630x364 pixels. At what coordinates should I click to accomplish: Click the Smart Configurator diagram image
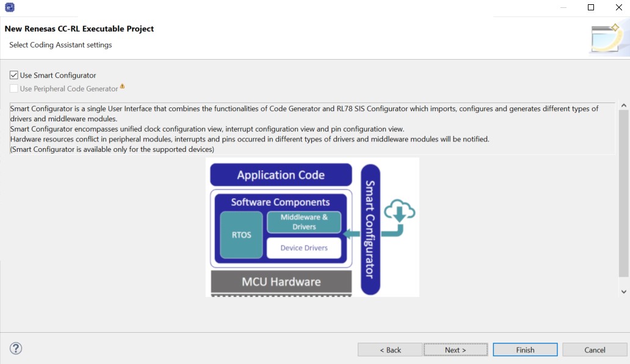click(x=312, y=227)
